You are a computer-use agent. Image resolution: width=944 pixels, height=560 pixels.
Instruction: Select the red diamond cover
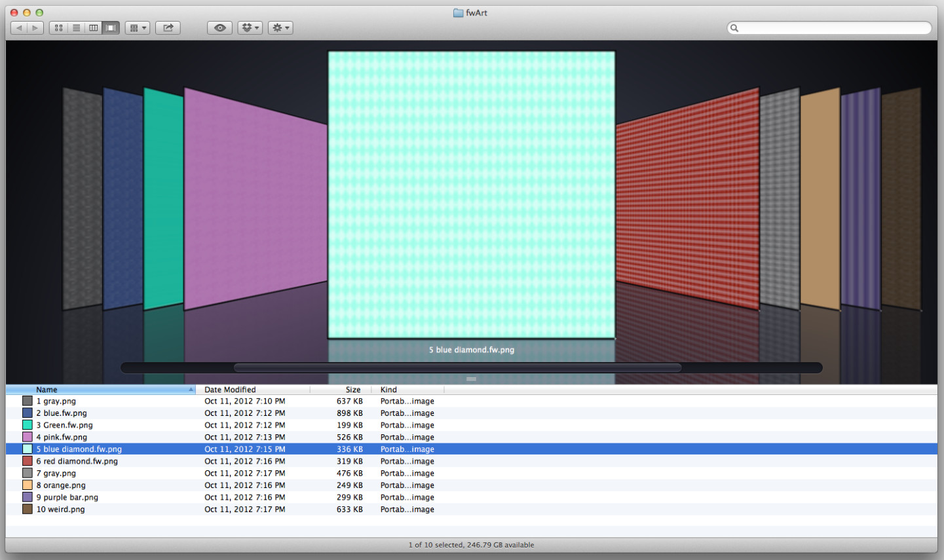point(687,199)
